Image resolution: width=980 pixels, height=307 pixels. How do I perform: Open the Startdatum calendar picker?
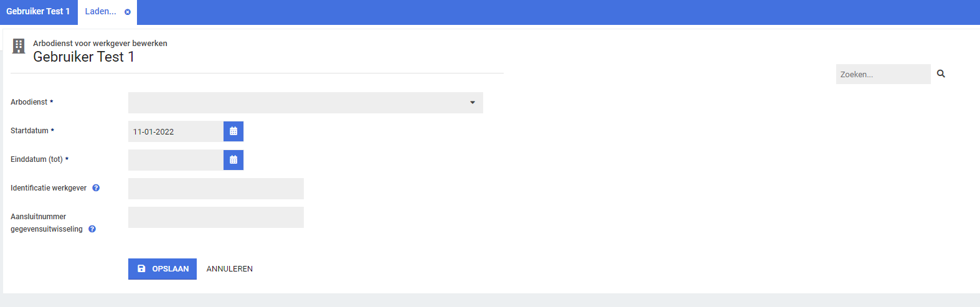click(233, 131)
